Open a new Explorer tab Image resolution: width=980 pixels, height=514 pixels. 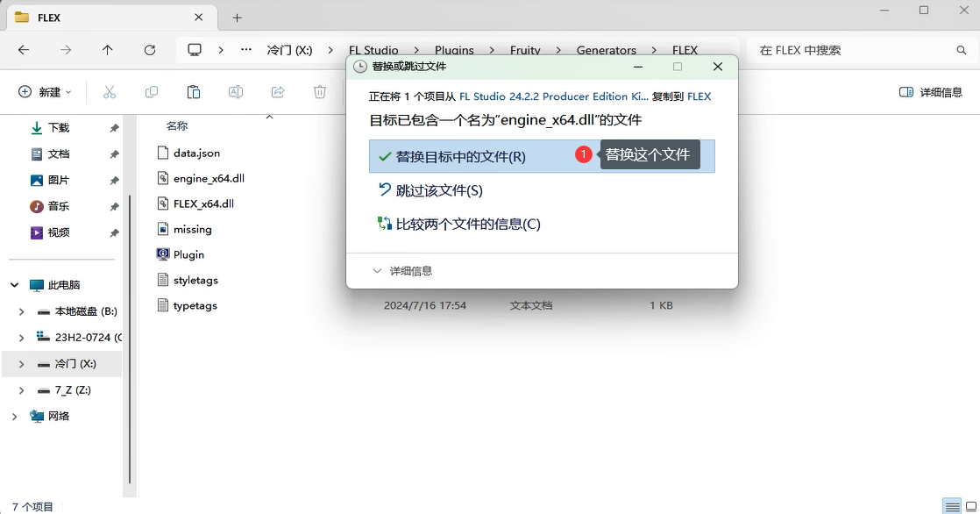[237, 18]
